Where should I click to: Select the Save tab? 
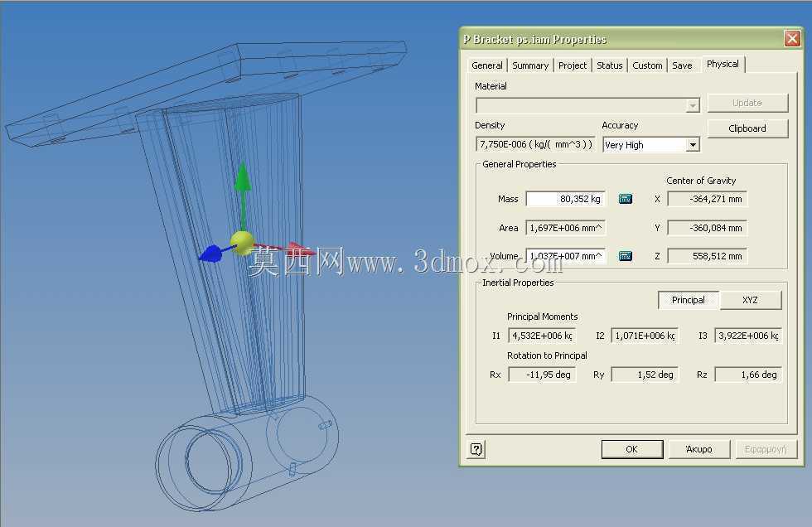tap(682, 65)
